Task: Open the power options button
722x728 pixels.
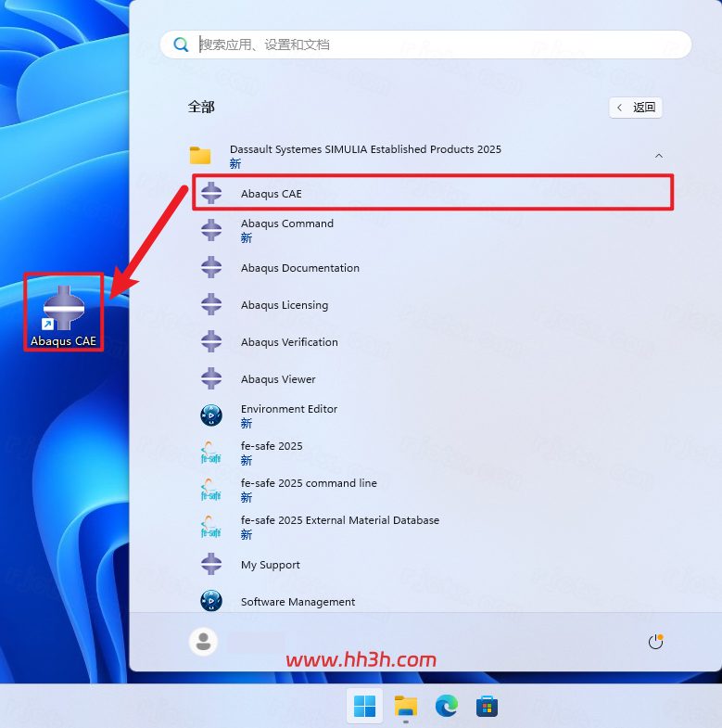Action: pyautogui.click(x=655, y=642)
